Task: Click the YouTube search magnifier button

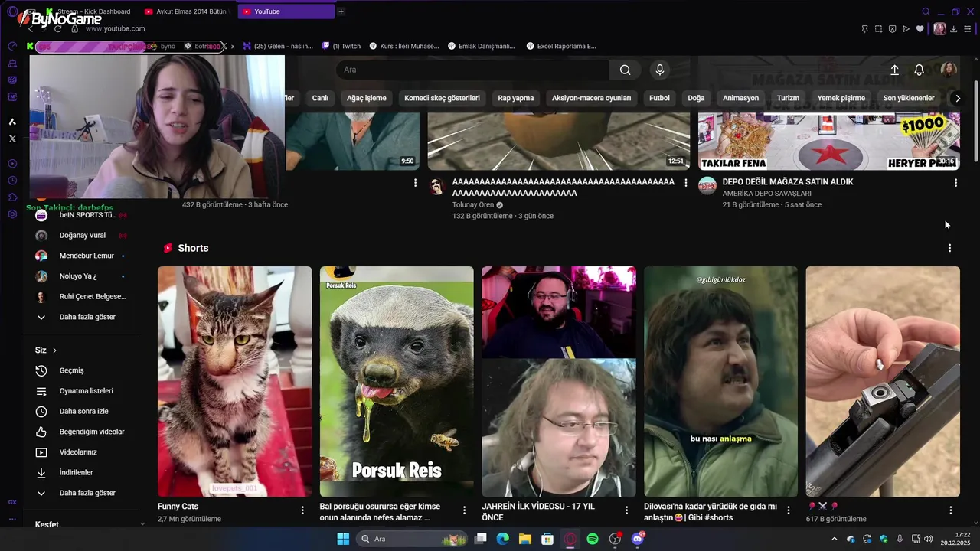Action: click(625, 70)
